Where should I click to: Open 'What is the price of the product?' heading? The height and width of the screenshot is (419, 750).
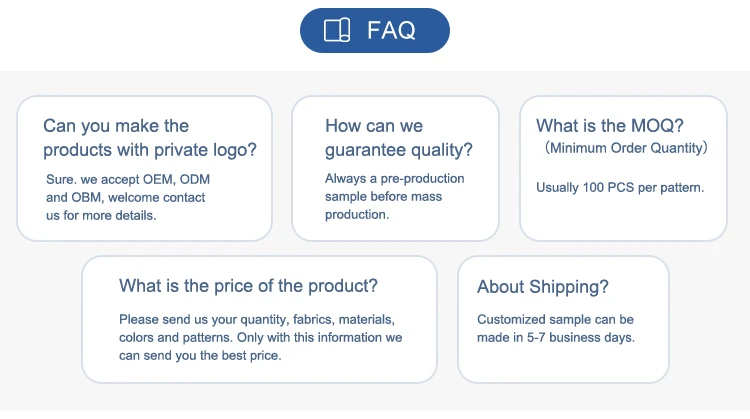pyautogui.click(x=248, y=286)
